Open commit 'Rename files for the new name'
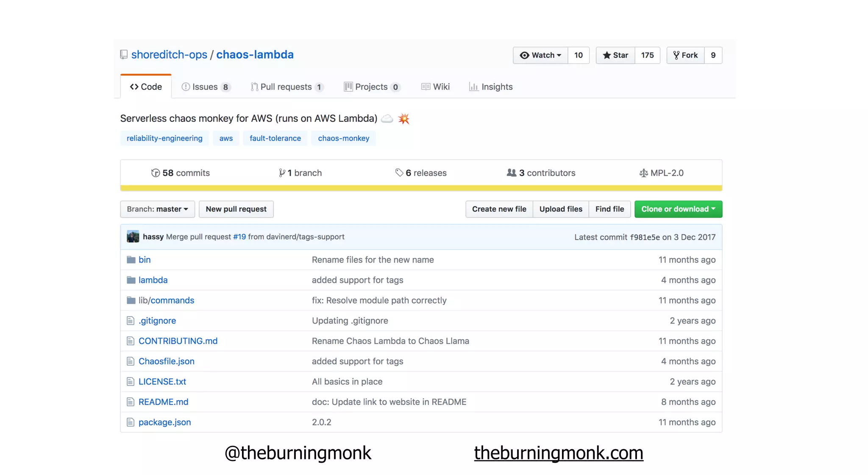 tap(373, 260)
